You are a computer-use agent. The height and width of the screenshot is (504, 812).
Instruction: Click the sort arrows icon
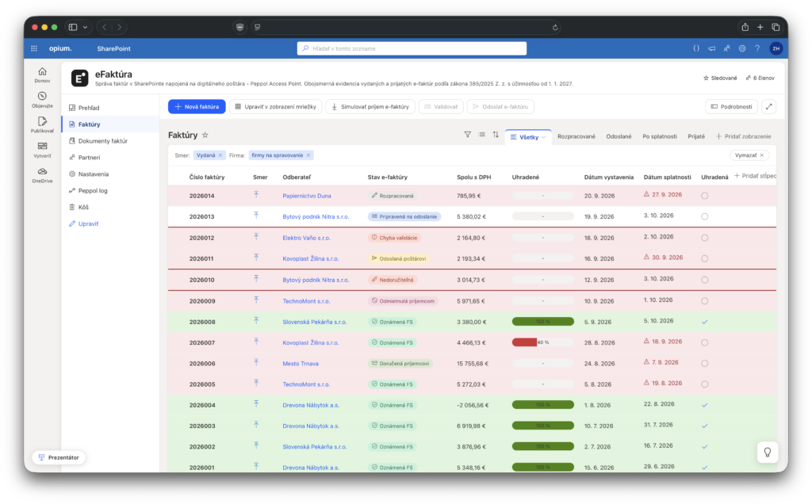tap(496, 135)
